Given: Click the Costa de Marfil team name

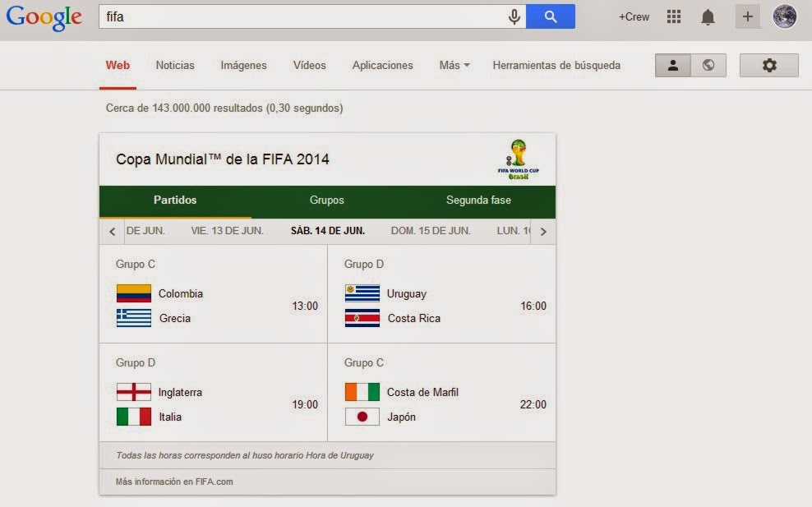Looking at the screenshot, I should point(422,393).
